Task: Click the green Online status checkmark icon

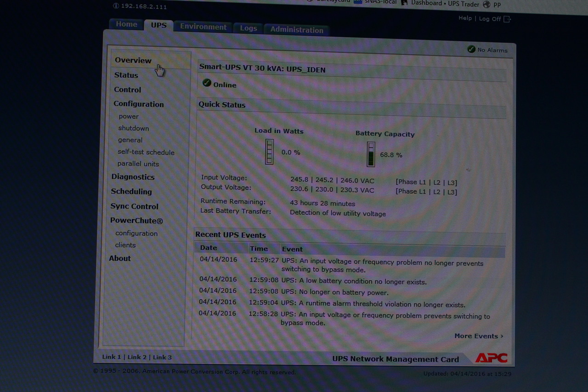Action: coord(207,83)
